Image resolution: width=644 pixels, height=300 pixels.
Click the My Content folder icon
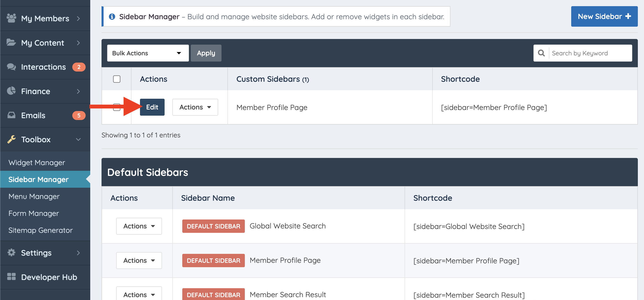(11, 42)
